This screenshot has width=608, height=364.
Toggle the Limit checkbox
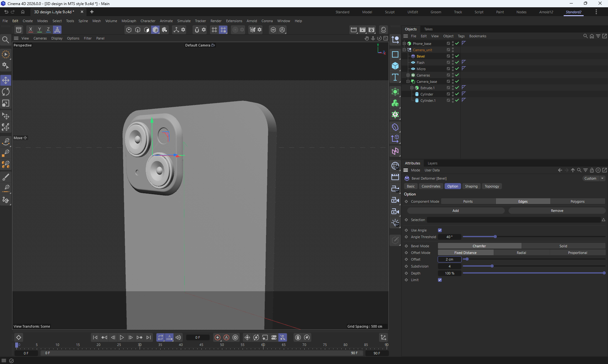point(440,280)
